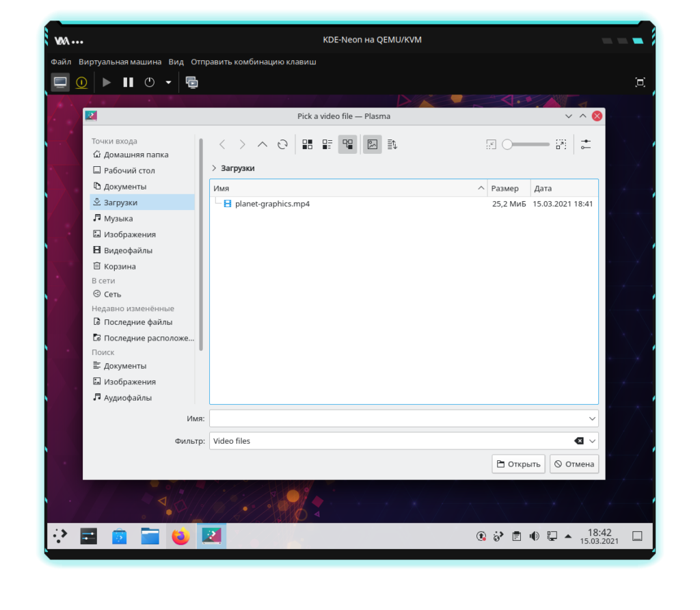700x610 pixels.
Task: Go up to the parent folder
Action: tap(262, 144)
